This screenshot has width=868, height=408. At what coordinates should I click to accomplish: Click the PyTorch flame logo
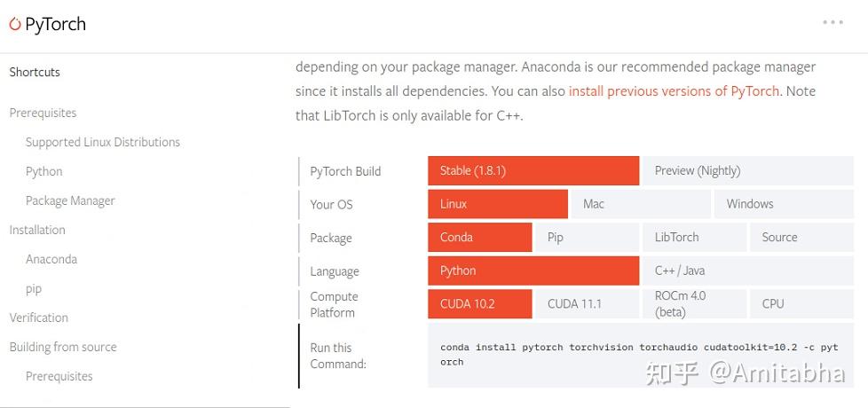[x=15, y=25]
